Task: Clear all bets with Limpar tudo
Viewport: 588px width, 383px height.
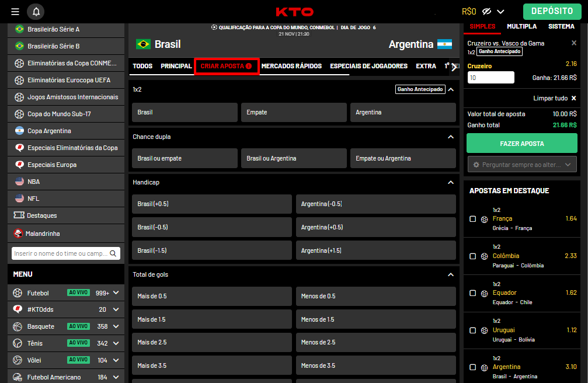Action: (x=555, y=98)
